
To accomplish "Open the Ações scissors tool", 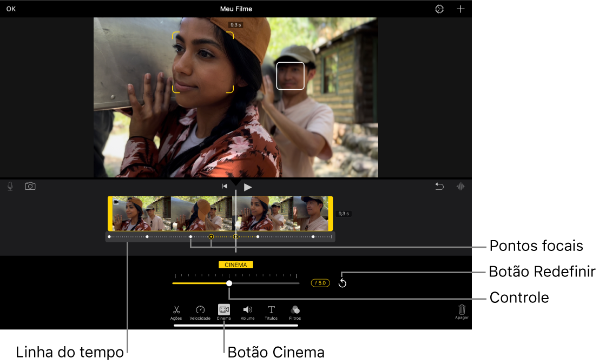I will click(x=176, y=313).
